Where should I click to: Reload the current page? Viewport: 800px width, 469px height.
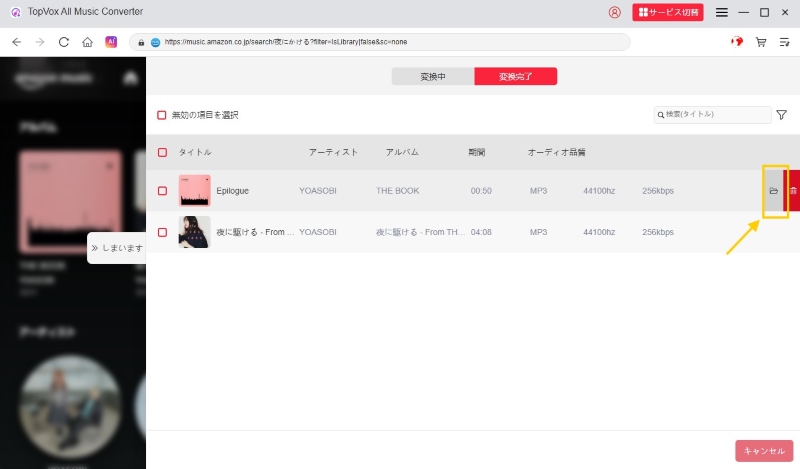click(x=64, y=42)
